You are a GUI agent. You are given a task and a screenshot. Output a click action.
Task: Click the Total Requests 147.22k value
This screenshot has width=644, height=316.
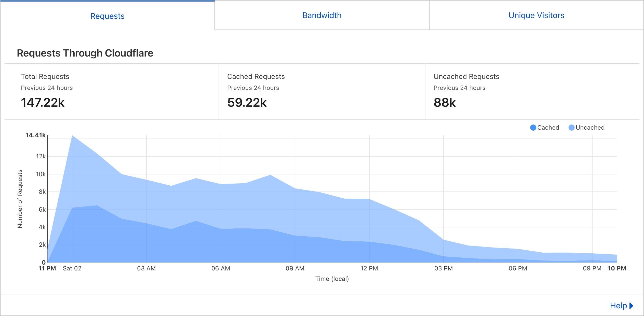[x=43, y=103]
